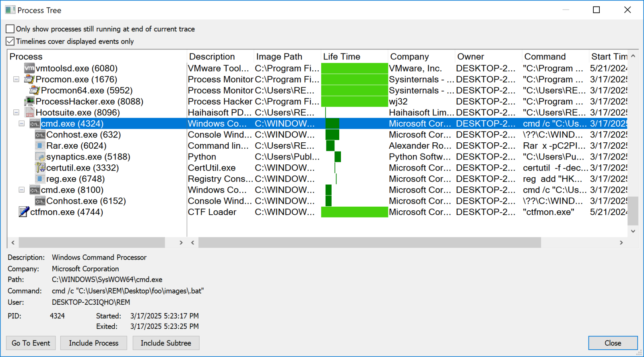Image resolution: width=644 pixels, height=357 pixels.
Task: Click the ProcessHacker.exe (8088) icon
Action: coord(29,101)
